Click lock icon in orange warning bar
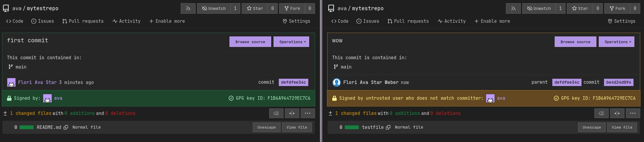 (x=334, y=98)
